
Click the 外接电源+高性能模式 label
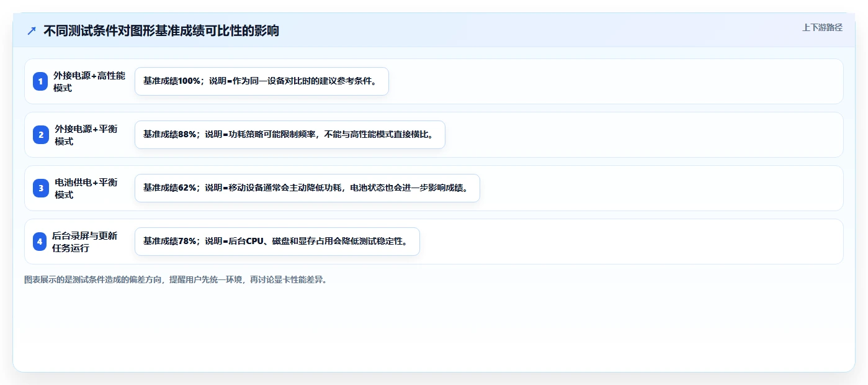[x=89, y=81]
